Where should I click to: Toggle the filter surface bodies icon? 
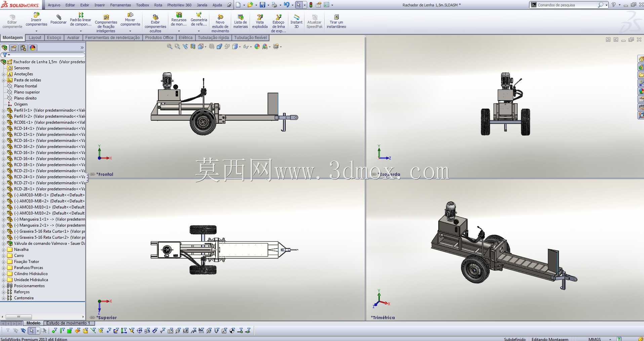click(x=78, y=331)
